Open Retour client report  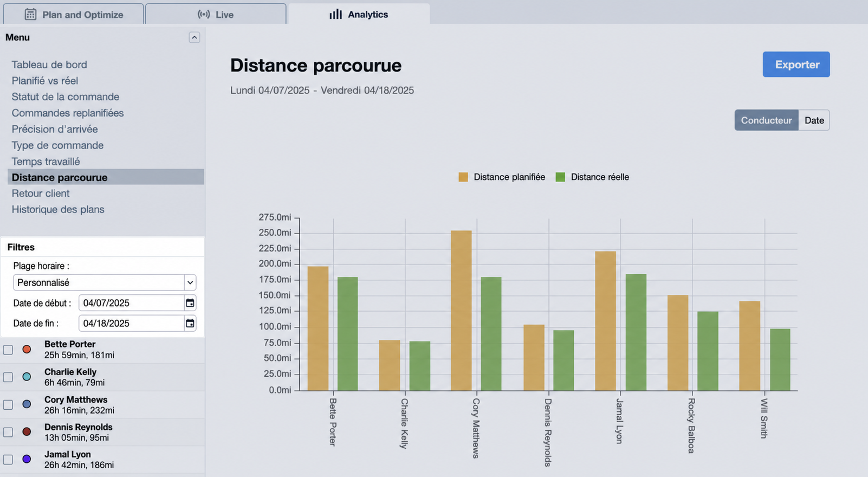coord(41,194)
